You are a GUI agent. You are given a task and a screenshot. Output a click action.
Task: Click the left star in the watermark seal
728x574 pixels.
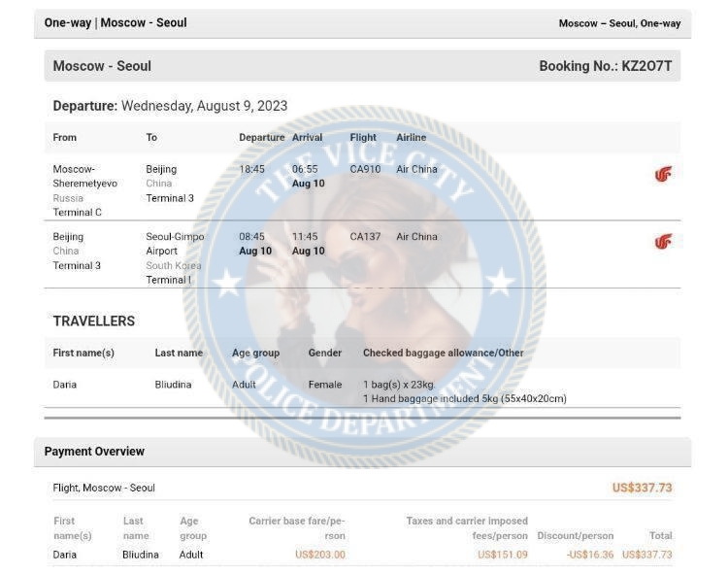[x=226, y=282]
